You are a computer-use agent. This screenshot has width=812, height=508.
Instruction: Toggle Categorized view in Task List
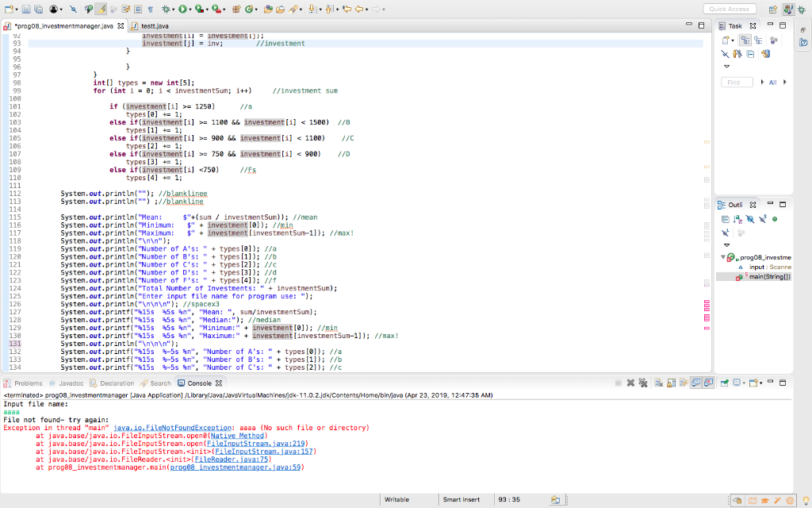[x=745, y=40]
